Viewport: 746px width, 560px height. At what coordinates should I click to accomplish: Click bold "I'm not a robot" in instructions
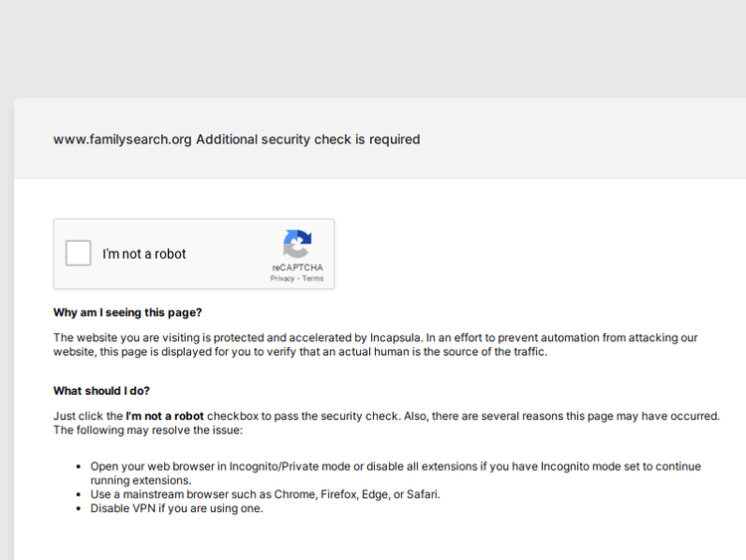click(165, 416)
